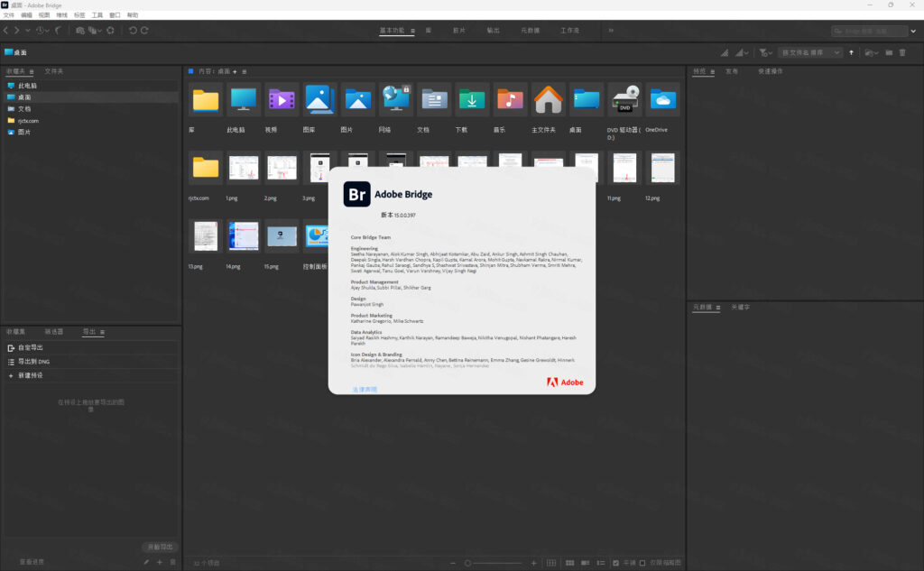924x571 pixels.
Task: Switch to the 筛选器 (Filter) panel tab
Action: pyautogui.click(x=54, y=332)
